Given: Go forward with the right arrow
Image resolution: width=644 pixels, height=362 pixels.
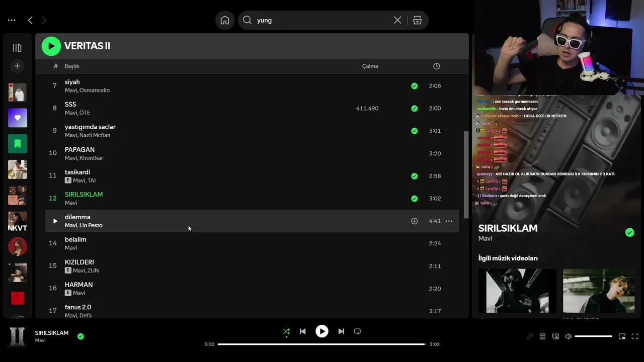Looking at the screenshot, I should pos(44,20).
